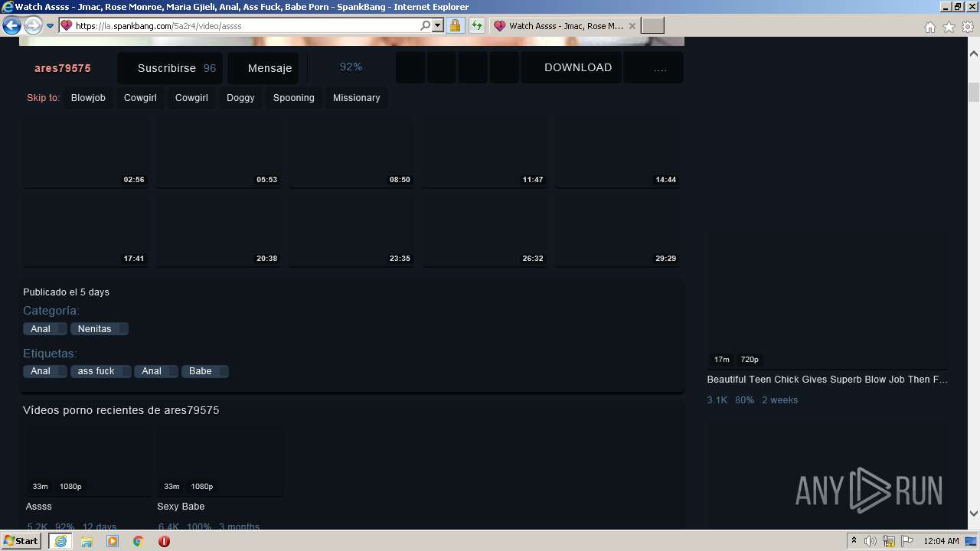The height and width of the screenshot is (551, 980).
Task: Click the Suscribirse button
Action: point(170,68)
